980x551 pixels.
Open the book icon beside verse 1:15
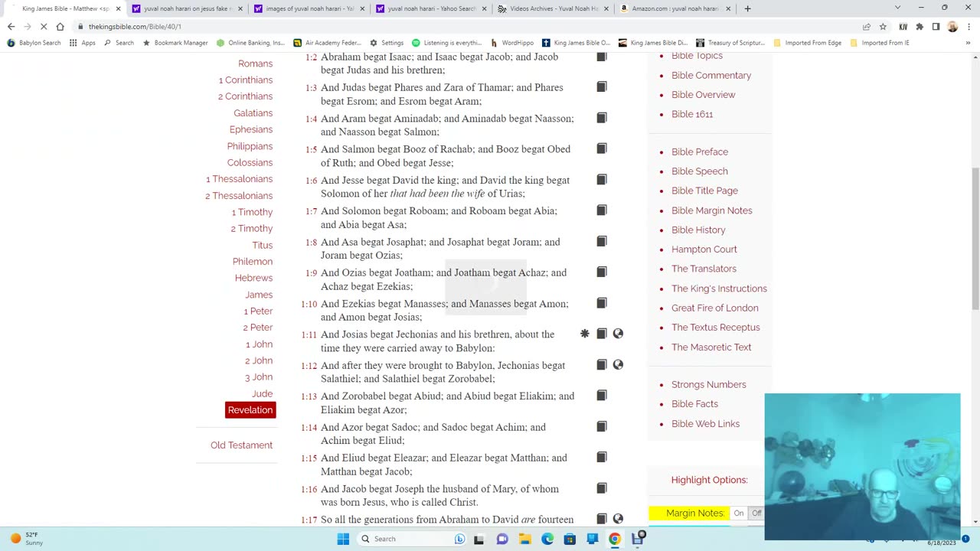[x=602, y=458]
